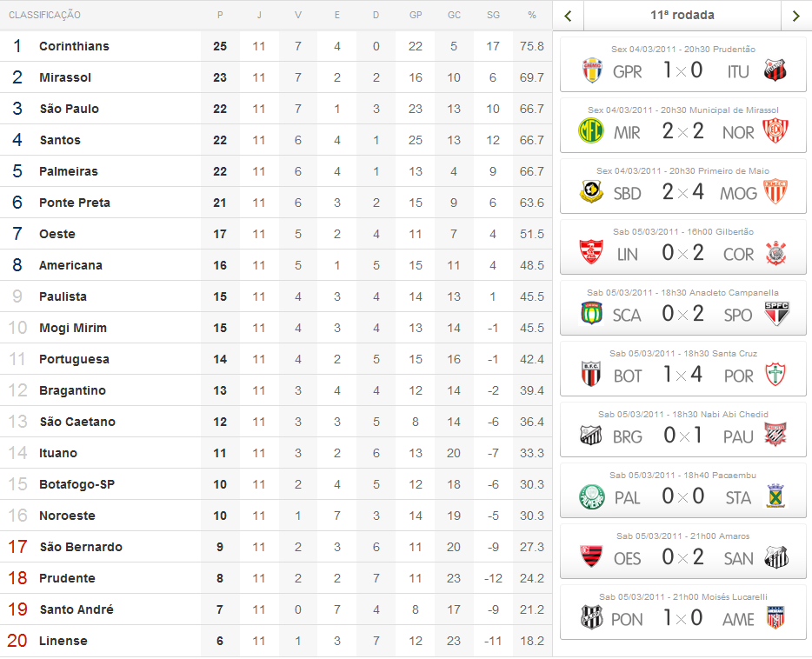Click the Mogi Mirim crest in SBD vs MOG match
The height and width of the screenshot is (659, 812).
[775, 192]
